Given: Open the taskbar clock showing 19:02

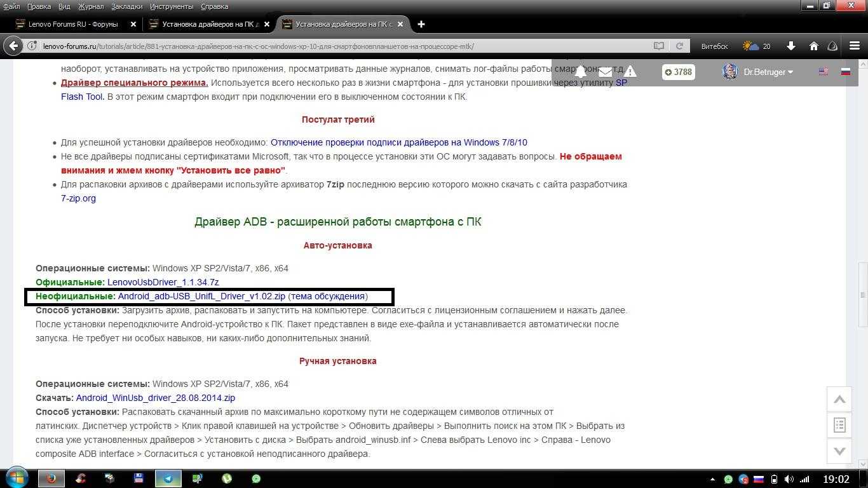Looking at the screenshot, I should pos(836,479).
